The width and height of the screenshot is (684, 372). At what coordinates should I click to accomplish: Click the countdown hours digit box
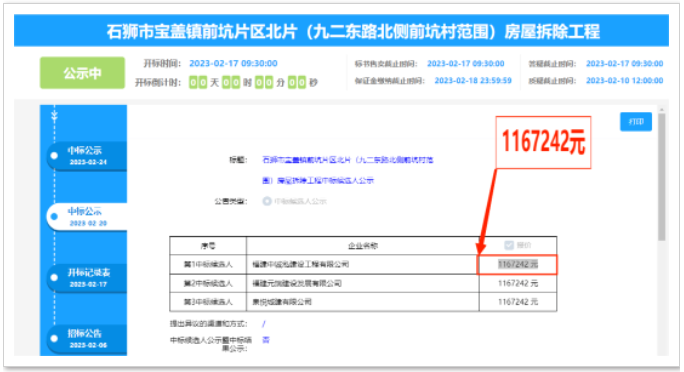click(231, 82)
